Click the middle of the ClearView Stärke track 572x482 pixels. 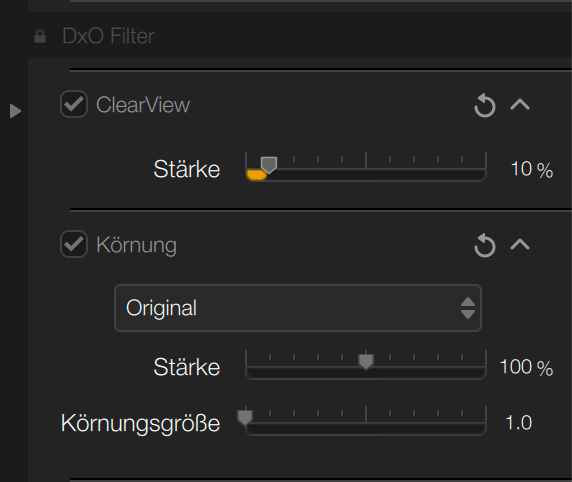(366, 174)
